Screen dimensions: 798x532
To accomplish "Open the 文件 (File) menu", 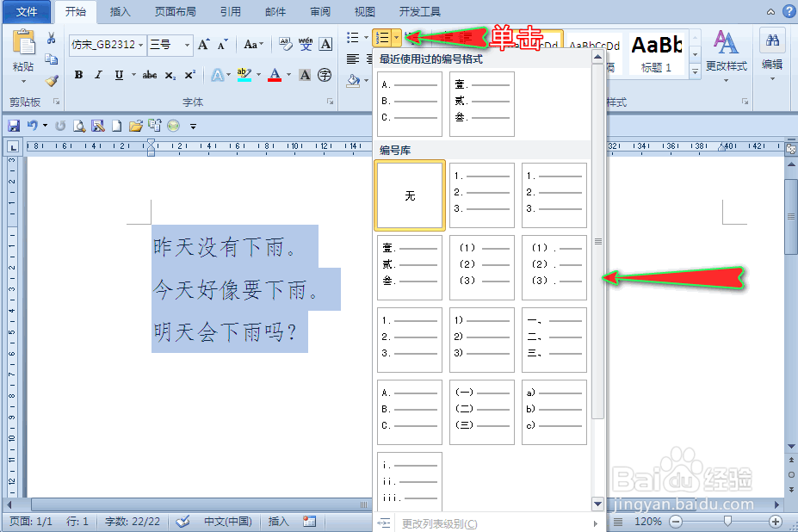I will [27, 12].
